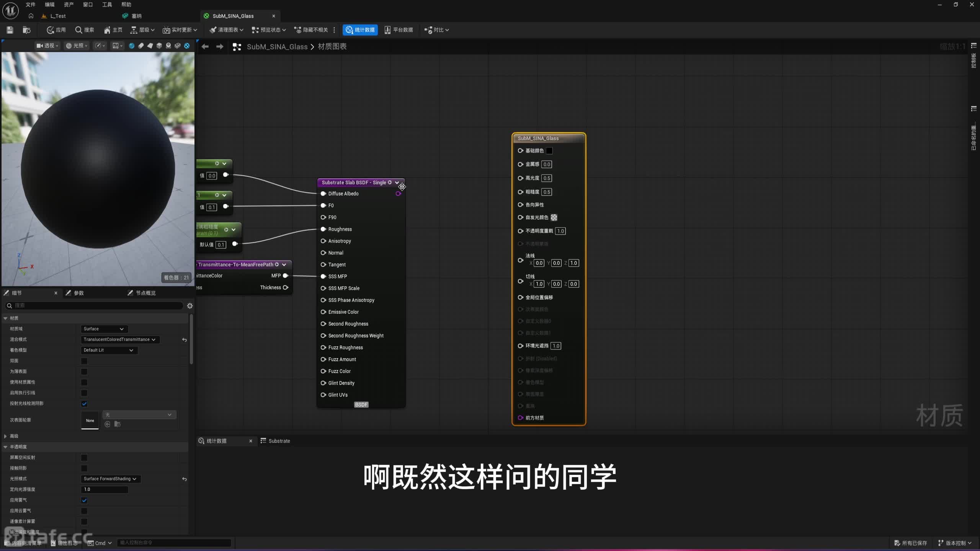Image resolution: width=980 pixels, height=551 pixels.
Task: Collapse the 材质 section
Action: 5,318
